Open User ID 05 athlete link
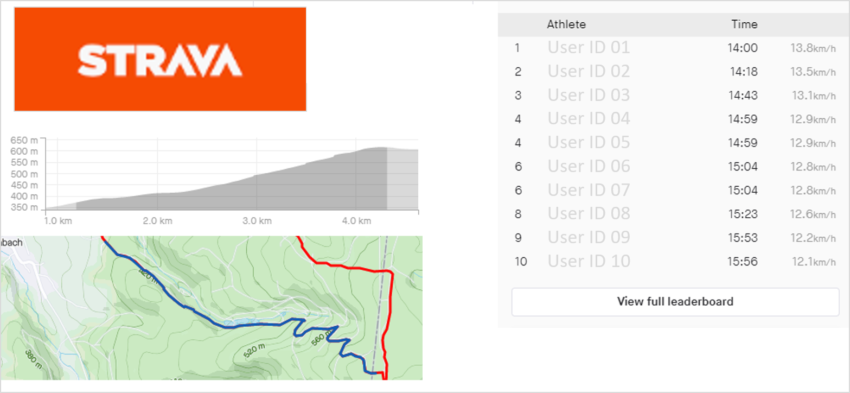 [x=589, y=143]
